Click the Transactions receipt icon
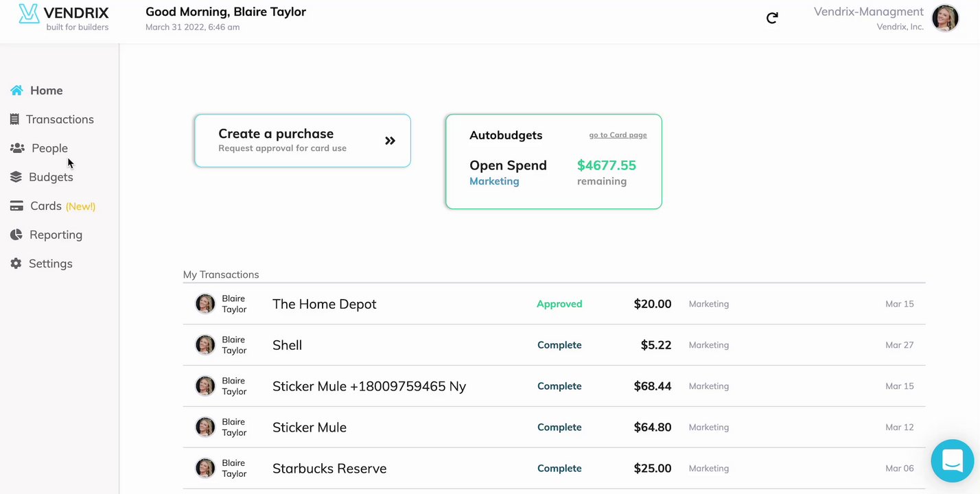Viewport: 980px width, 494px height. click(14, 119)
